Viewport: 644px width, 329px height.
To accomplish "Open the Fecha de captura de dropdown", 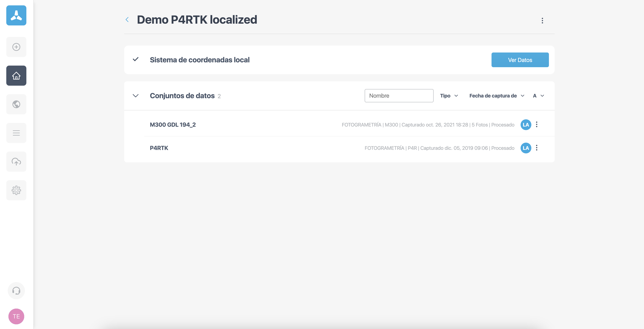I will 497,96.
